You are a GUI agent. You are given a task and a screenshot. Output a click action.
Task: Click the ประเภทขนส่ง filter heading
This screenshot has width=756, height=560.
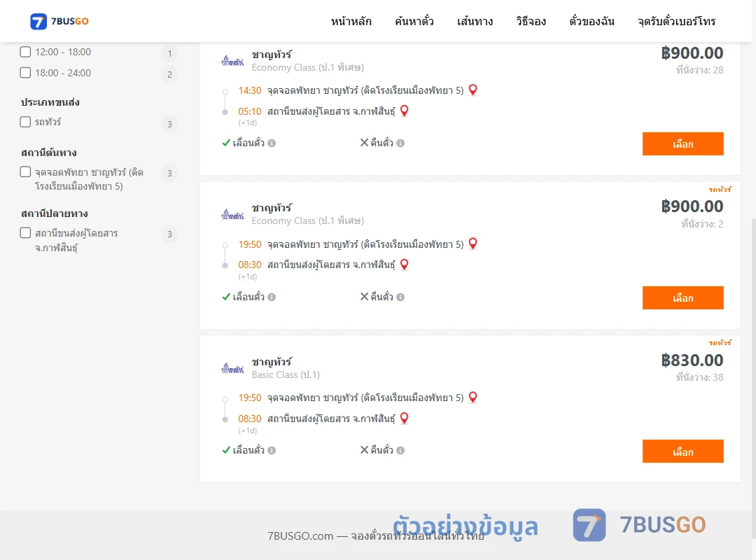click(x=50, y=102)
